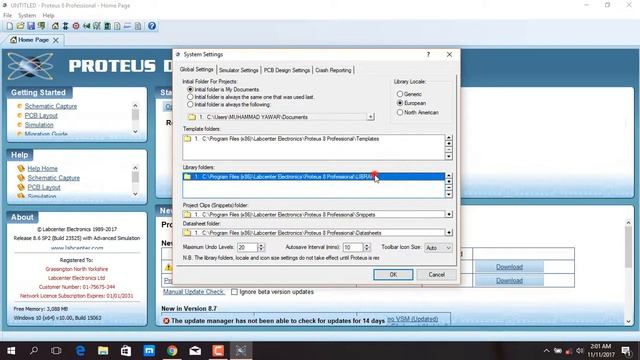The image size is (640, 360).
Task: Open Google Chrome from the taskbar
Action: 172,351
